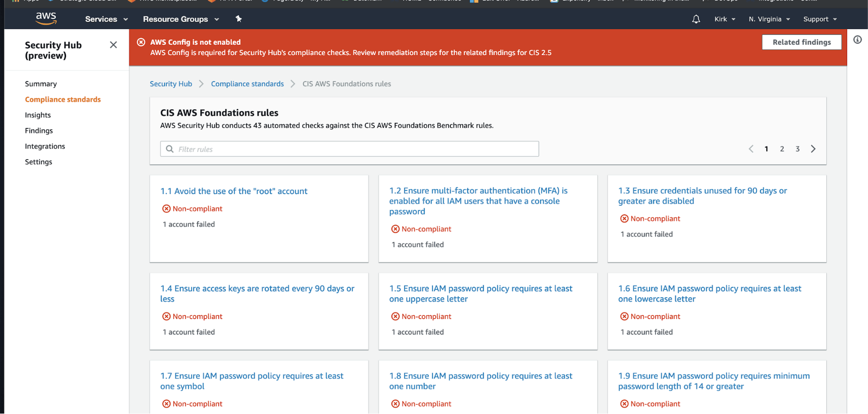Click the pin shortcuts icon in navbar
Image resolution: width=868 pixels, height=414 pixels.
point(239,19)
